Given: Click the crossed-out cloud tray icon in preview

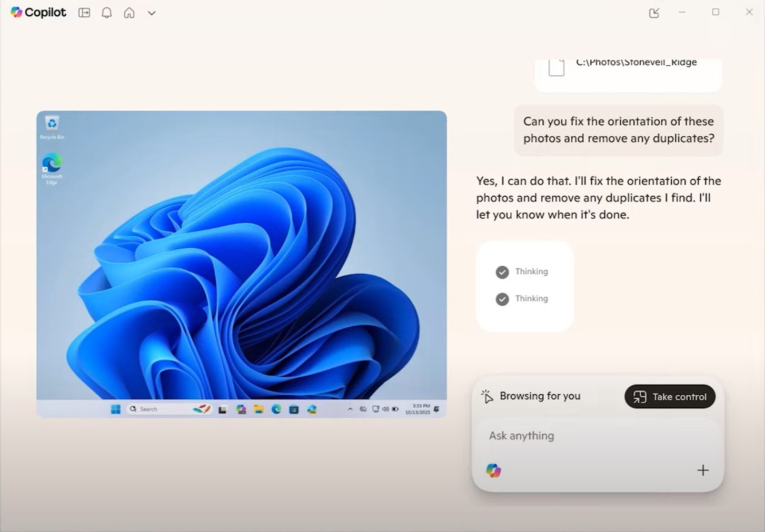Looking at the screenshot, I should (x=363, y=409).
